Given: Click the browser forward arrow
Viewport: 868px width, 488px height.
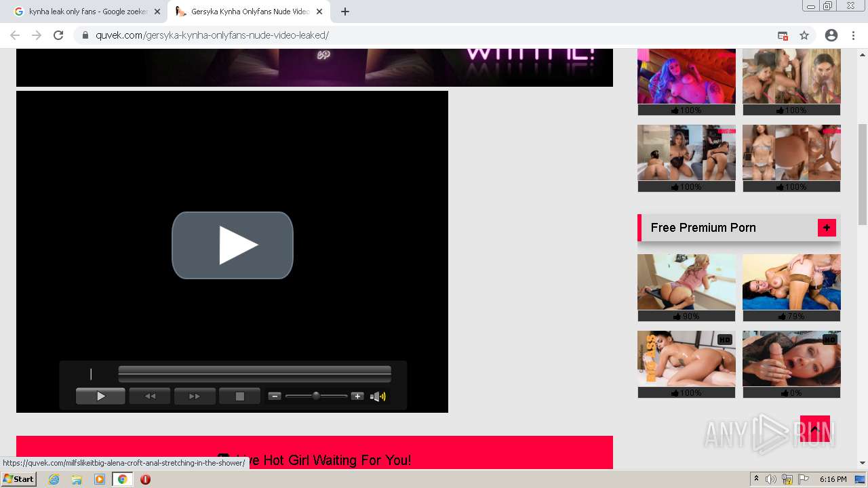Looking at the screenshot, I should 37,35.
